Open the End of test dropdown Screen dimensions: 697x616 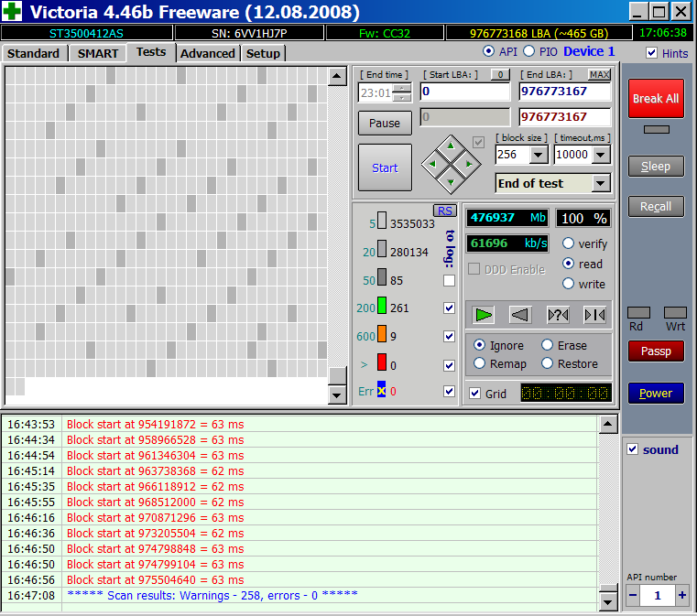coord(601,183)
